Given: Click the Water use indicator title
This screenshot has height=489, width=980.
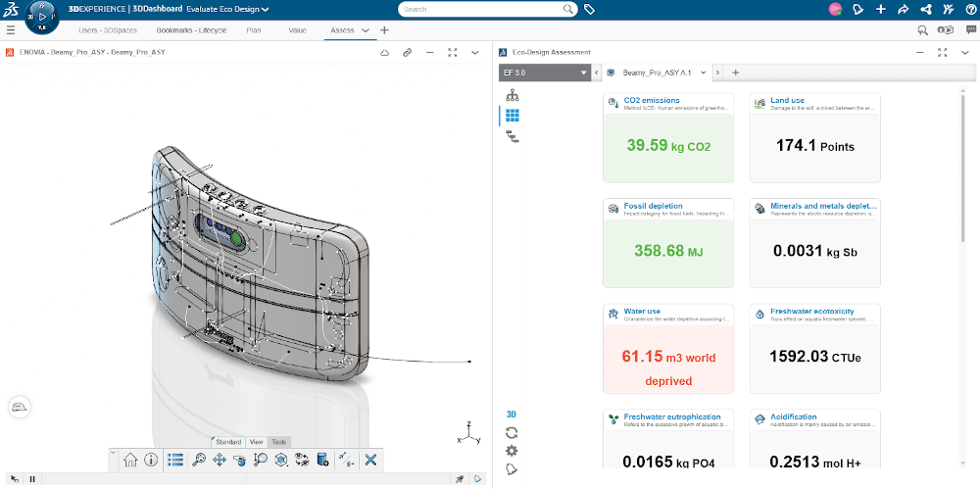Looking at the screenshot, I should (642, 312).
